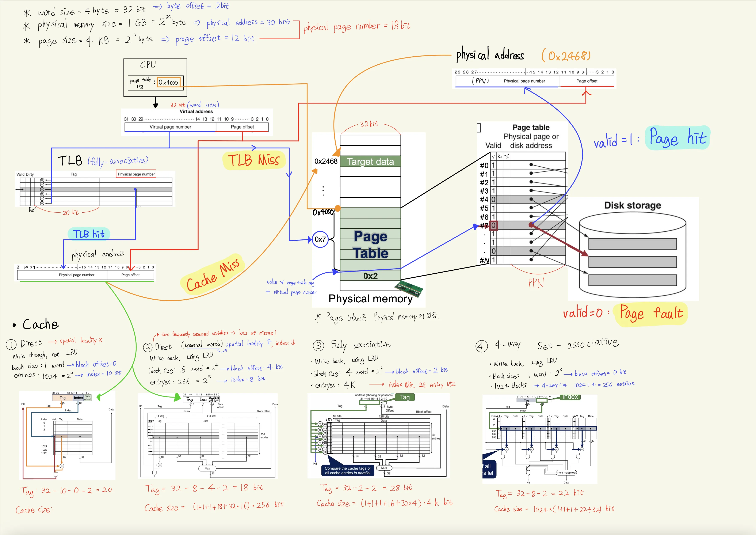756x535 pixels.
Task: Click the green Index tag above 4-way diagram
Action: tap(570, 397)
